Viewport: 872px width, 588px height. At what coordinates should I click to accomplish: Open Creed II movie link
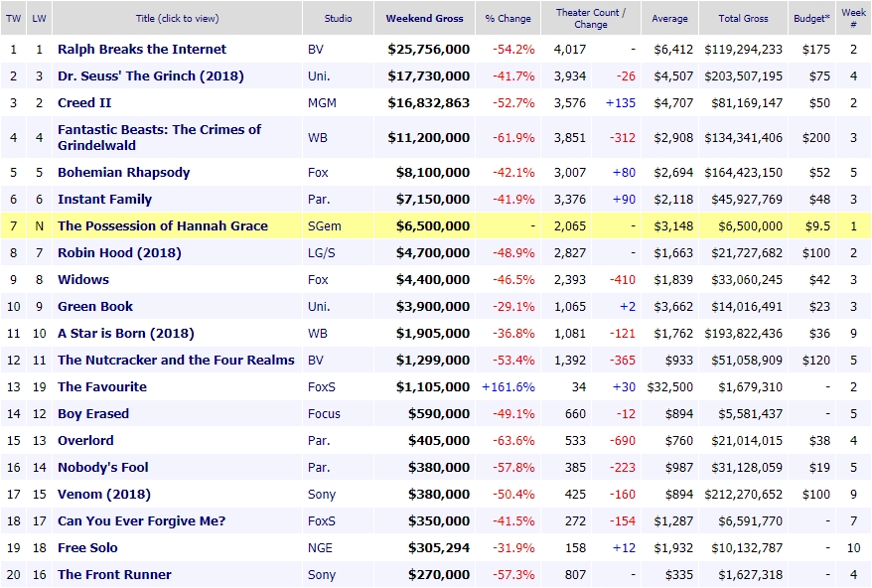point(84,103)
